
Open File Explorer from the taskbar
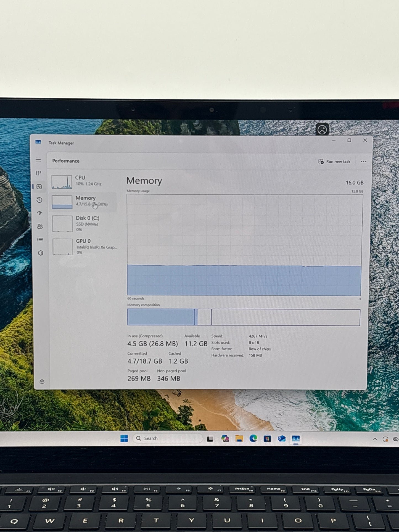[x=239, y=438]
